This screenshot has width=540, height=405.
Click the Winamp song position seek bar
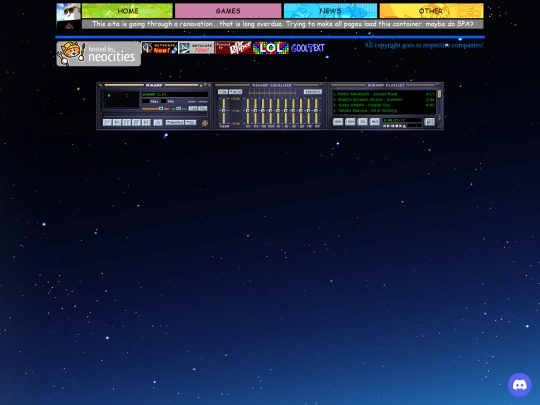[155, 114]
